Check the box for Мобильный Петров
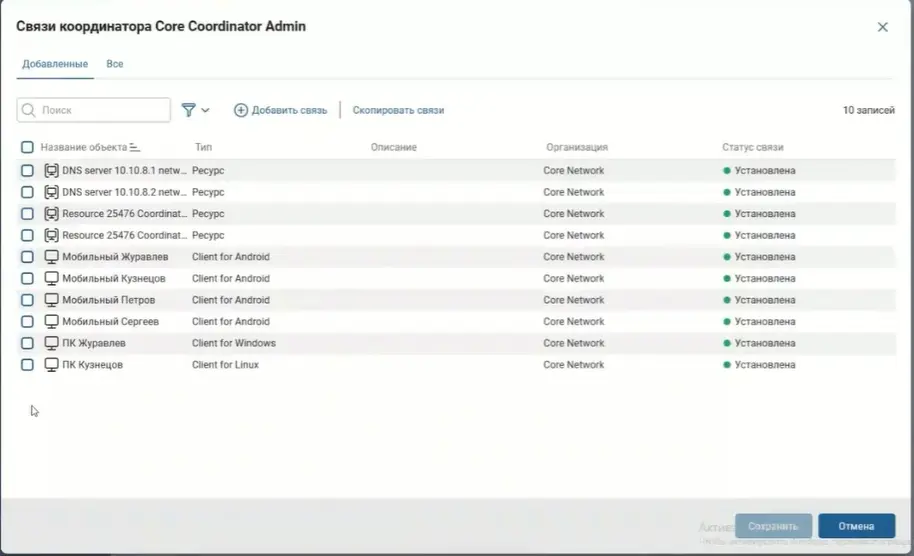Viewport: 914px width, 556px height. pos(27,300)
